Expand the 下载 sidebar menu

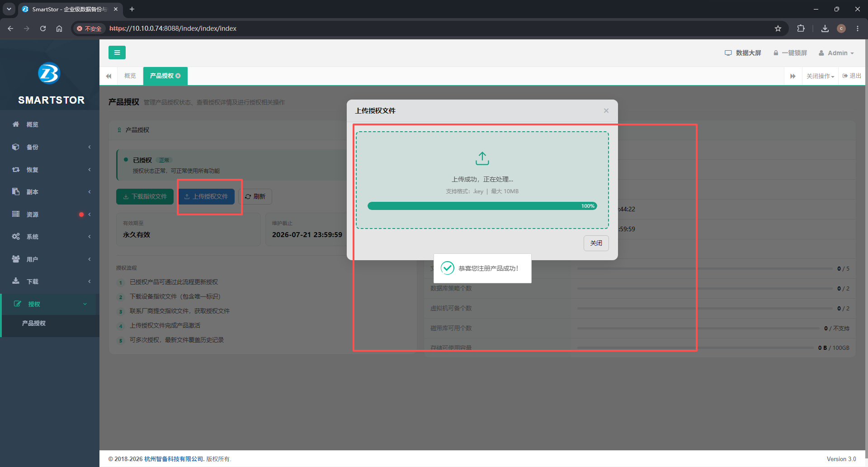coord(50,281)
